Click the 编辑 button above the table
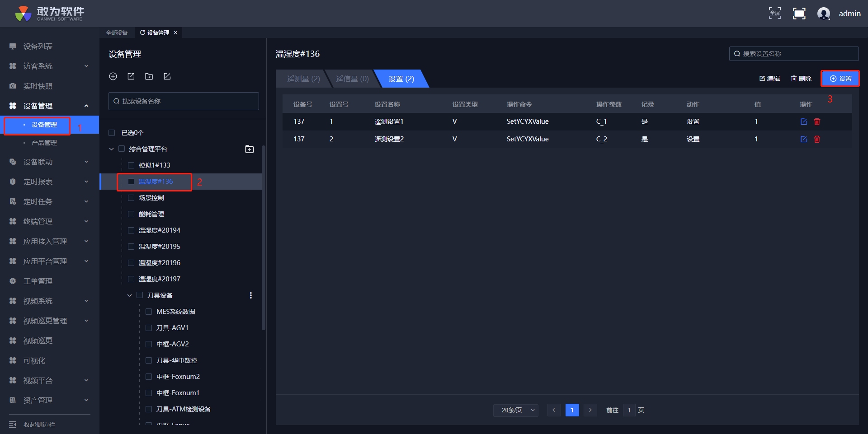Viewport: 868px width, 434px height. pos(769,79)
